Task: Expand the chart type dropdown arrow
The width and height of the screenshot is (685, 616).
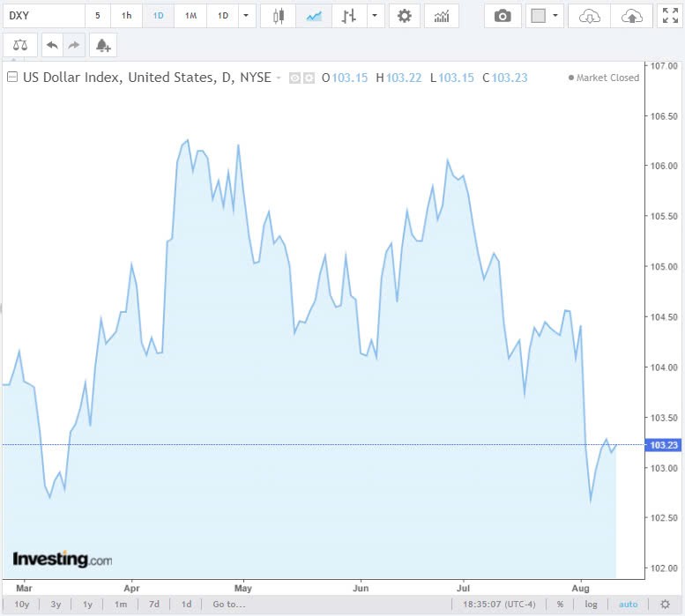Action: [x=376, y=16]
